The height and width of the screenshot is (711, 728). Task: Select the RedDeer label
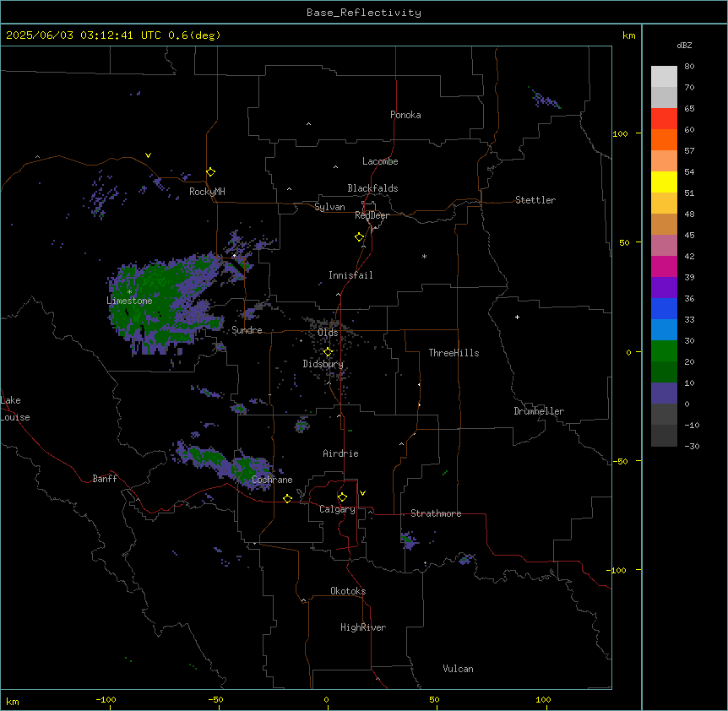pyautogui.click(x=372, y=215)
